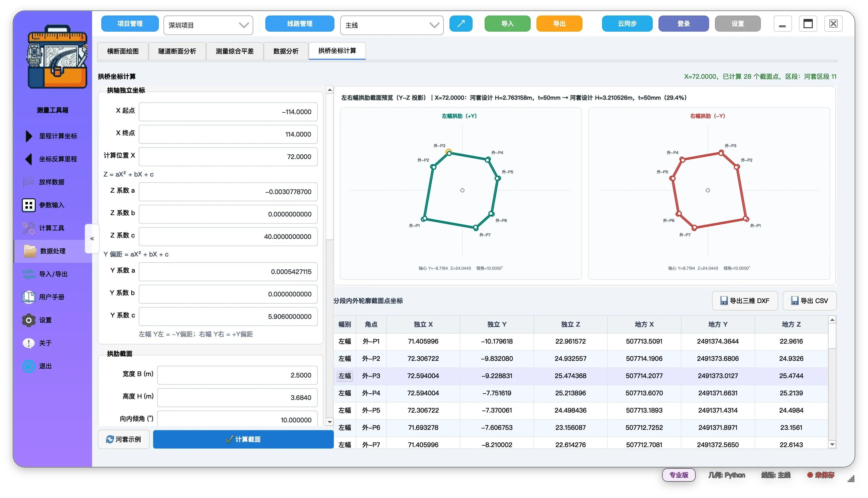Click the form panel scroll-down arrow
Viewport: 868px width, 498px height.
(x=329, y=422)
